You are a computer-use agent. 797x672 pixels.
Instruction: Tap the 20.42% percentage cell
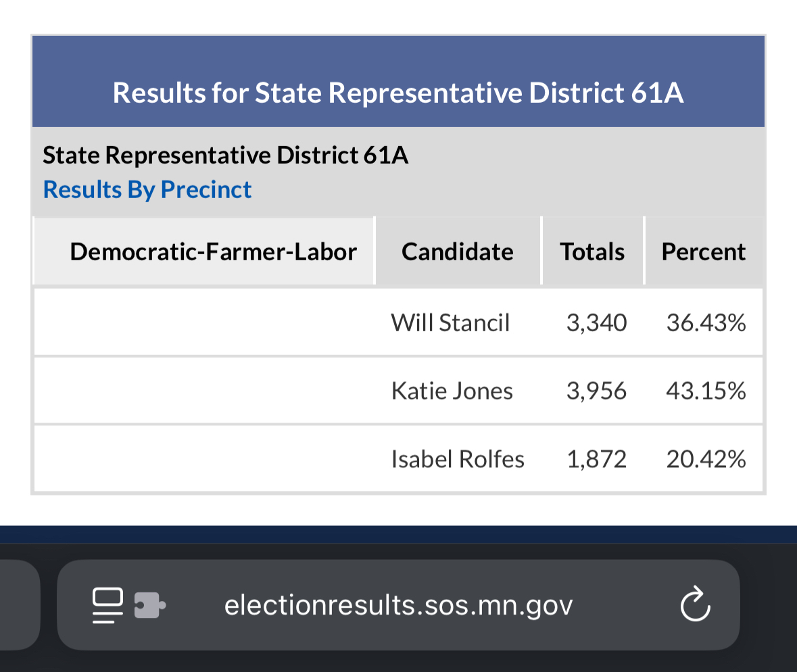(x=706, y=459)
